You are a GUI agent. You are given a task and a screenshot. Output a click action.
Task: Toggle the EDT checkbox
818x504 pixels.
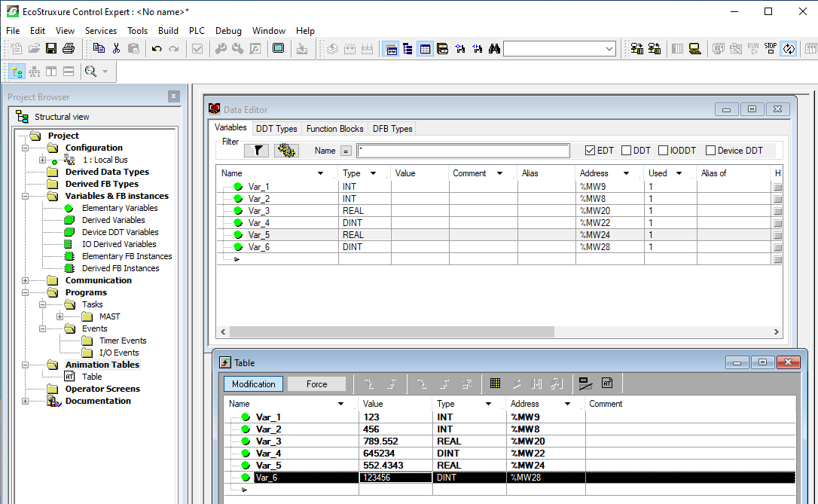pos(590,150)
